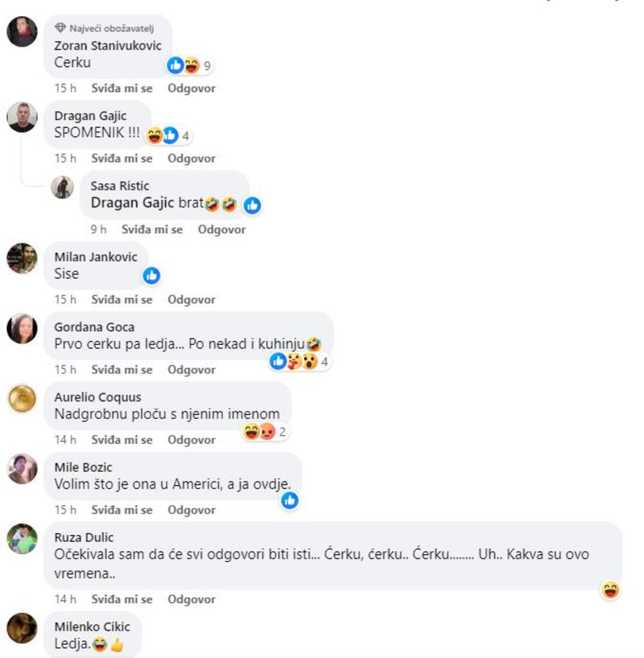Click Odgovor under Mile Bozic's comment
Viewport: 644px width, 658px height.
pos(192,510)
